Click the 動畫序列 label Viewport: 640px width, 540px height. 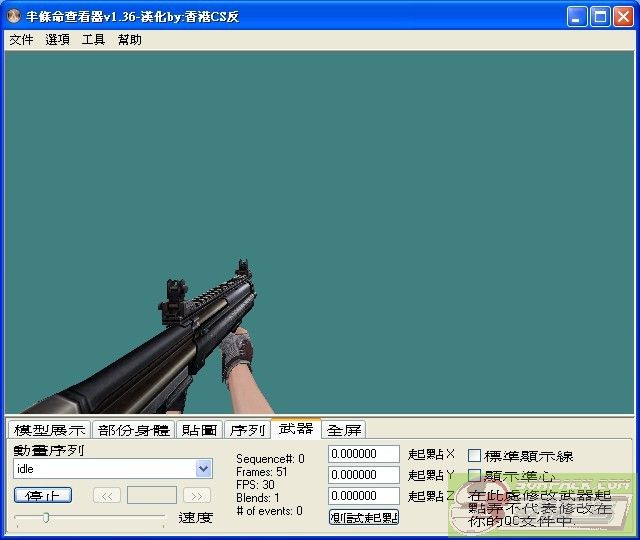coord(49,450)
